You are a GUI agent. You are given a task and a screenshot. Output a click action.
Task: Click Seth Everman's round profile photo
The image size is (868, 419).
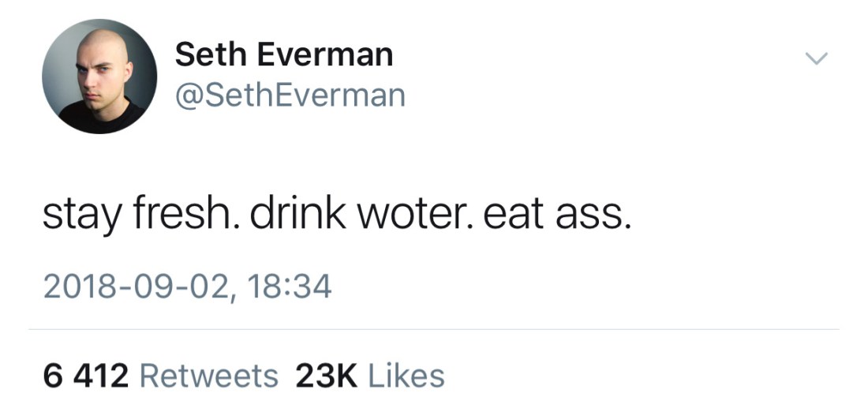click(99, 77)
